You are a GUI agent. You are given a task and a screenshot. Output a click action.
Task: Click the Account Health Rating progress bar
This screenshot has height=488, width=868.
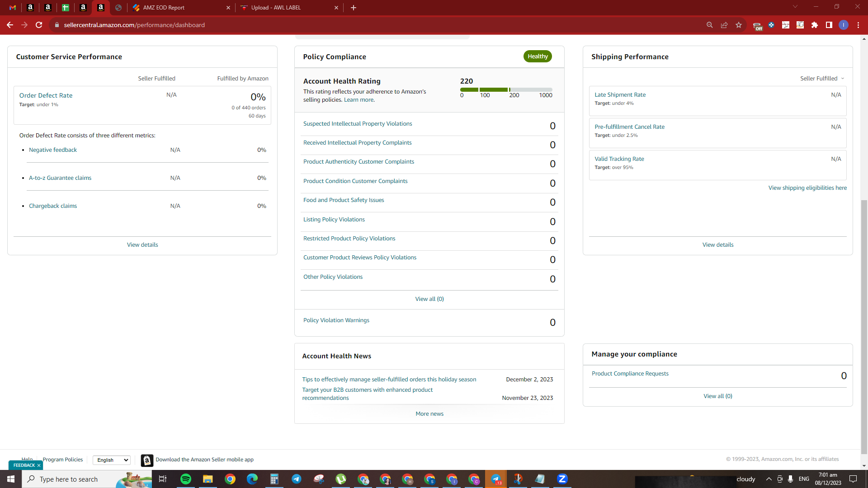(x=506, y=90)
